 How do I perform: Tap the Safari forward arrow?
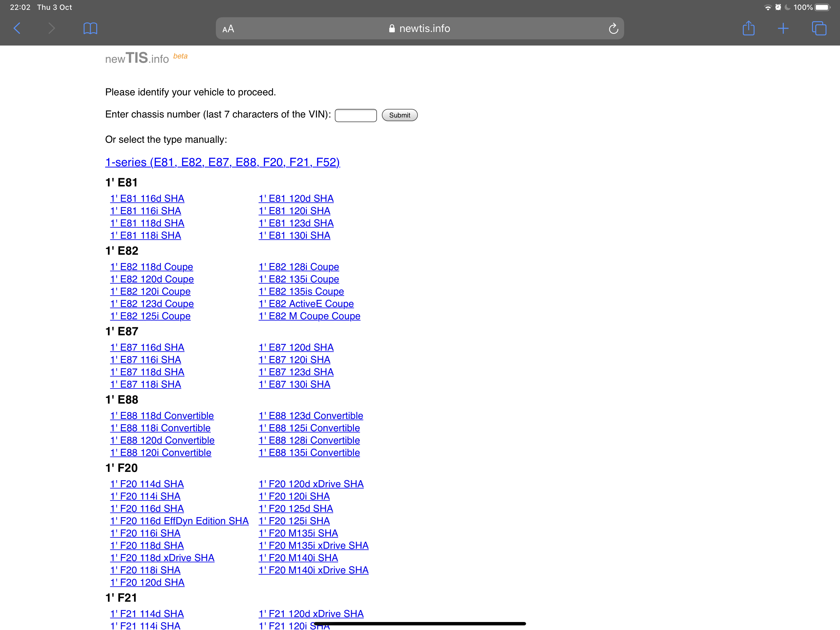[x=52, y=29]
